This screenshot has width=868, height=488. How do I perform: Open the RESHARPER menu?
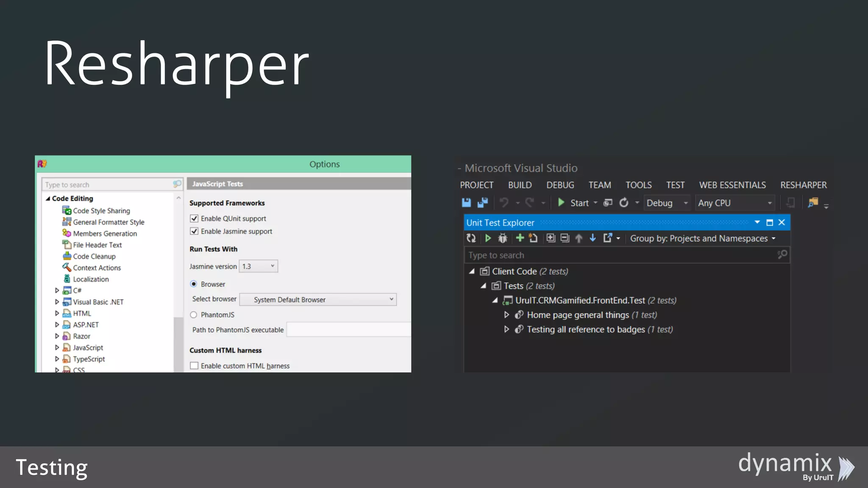[803, 185]
